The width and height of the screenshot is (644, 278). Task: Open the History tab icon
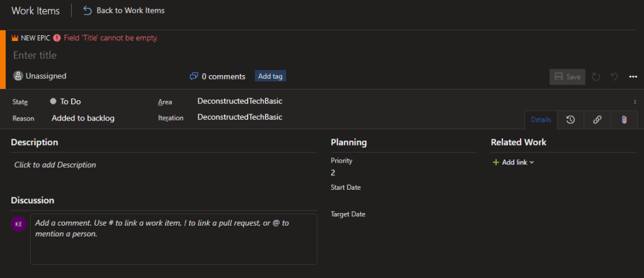pyautogui.click(x=570, y=120)
